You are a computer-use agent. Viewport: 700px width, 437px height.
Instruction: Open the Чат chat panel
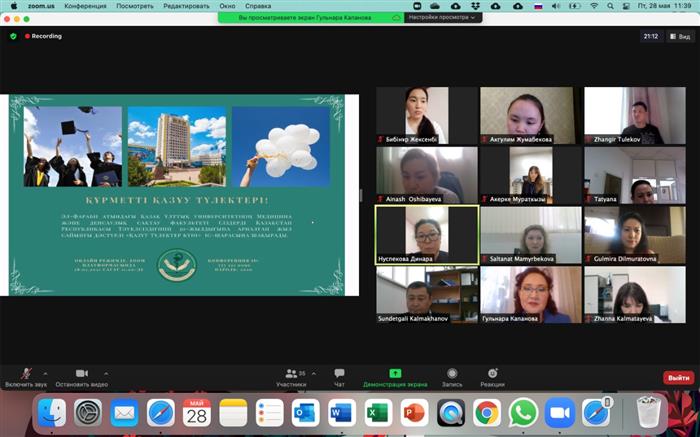(339, 374)
